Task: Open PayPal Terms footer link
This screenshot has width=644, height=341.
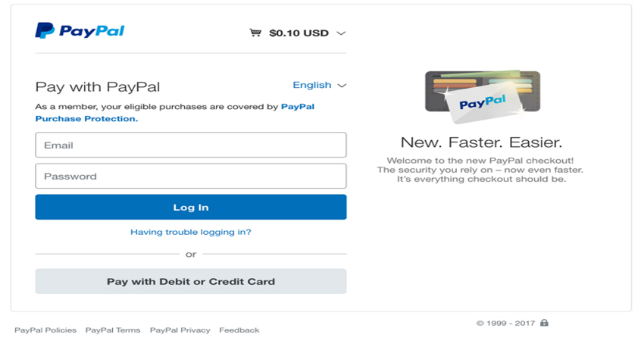Action: (113, 330)
